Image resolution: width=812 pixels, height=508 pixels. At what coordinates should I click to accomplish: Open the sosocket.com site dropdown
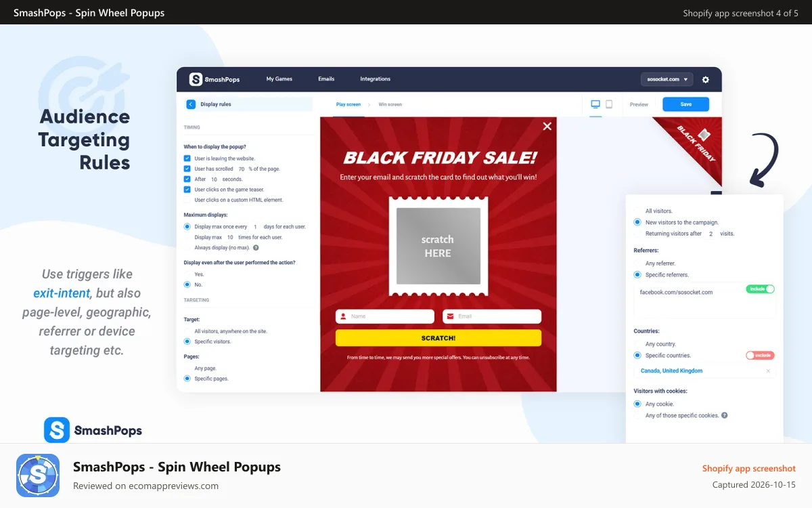click(667, 79)
